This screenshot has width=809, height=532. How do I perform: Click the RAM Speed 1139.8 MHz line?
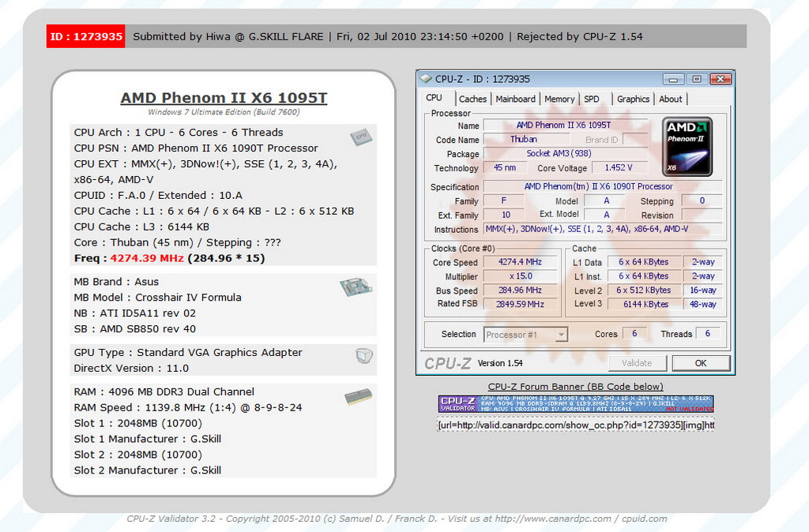tap(188, 407)
